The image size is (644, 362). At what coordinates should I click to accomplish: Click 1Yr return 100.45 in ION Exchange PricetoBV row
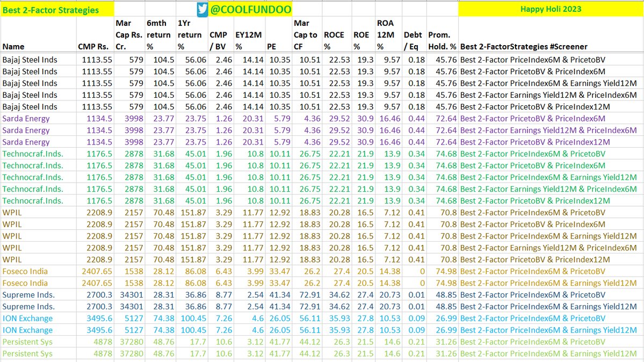click(x=193, y=318)
